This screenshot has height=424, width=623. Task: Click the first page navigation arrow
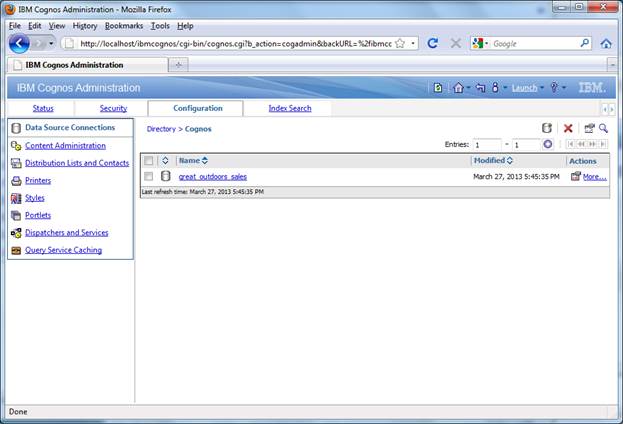click(571, 144)
